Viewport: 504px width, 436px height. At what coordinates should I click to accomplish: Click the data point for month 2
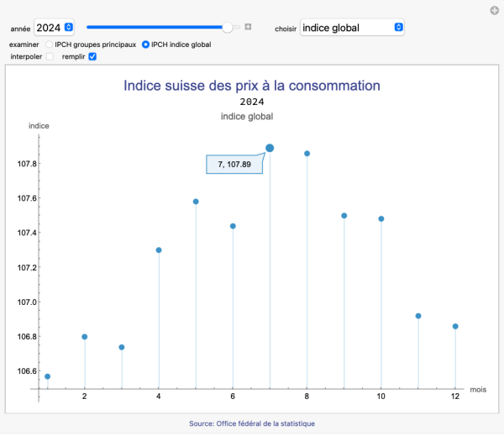tap(85, 337)
